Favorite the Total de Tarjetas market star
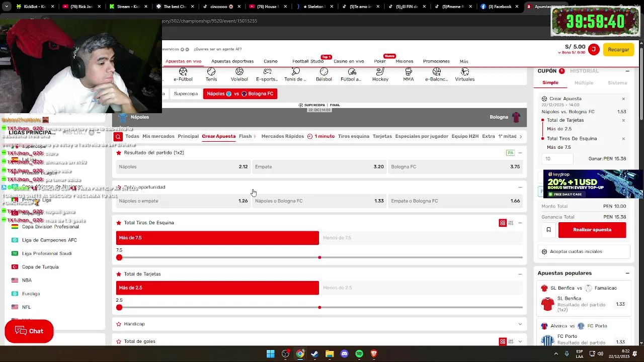 tap(119, 274)
